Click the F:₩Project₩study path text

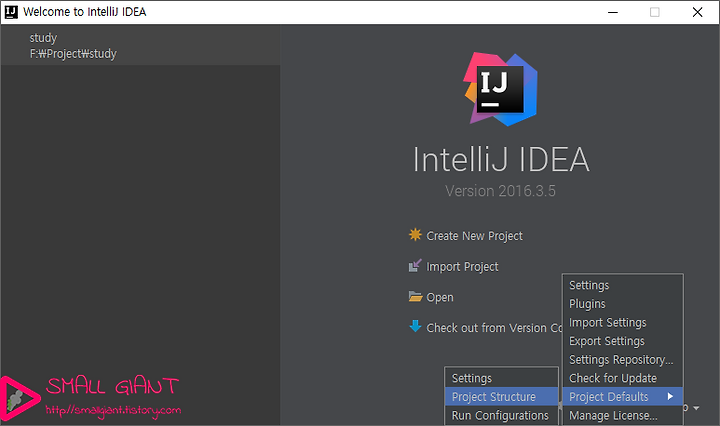point(73,54)
